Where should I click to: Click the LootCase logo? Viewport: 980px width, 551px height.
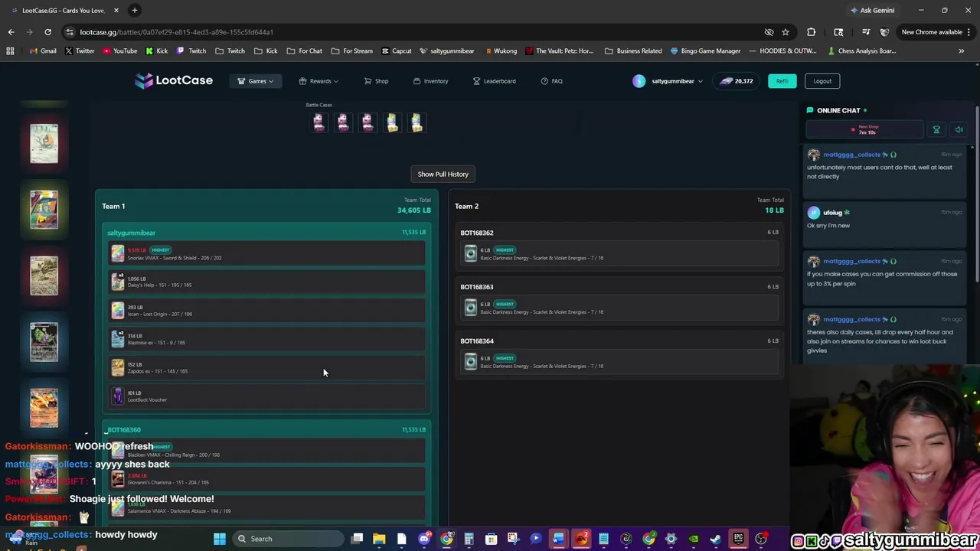tap(174, 80)
